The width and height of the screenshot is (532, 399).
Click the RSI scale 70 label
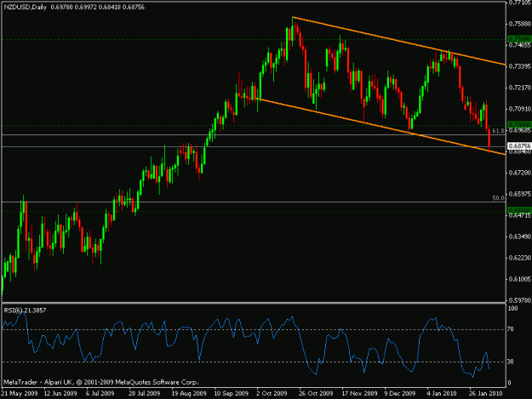[x=511, y=329]
